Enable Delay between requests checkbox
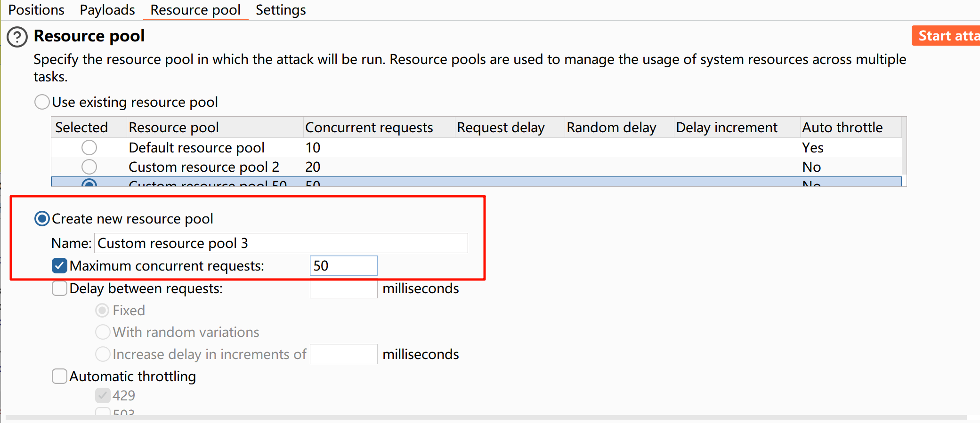Viewport: 980px width, 423px height. 59,288
